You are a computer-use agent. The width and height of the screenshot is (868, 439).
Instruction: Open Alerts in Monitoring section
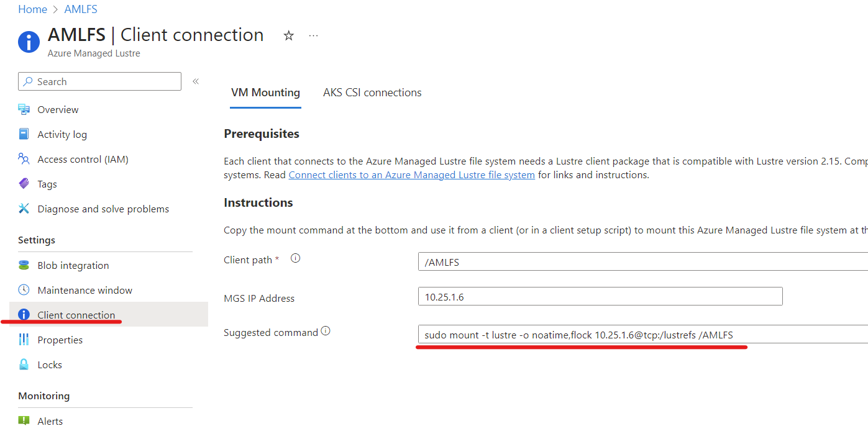click(x=50, y=421)
